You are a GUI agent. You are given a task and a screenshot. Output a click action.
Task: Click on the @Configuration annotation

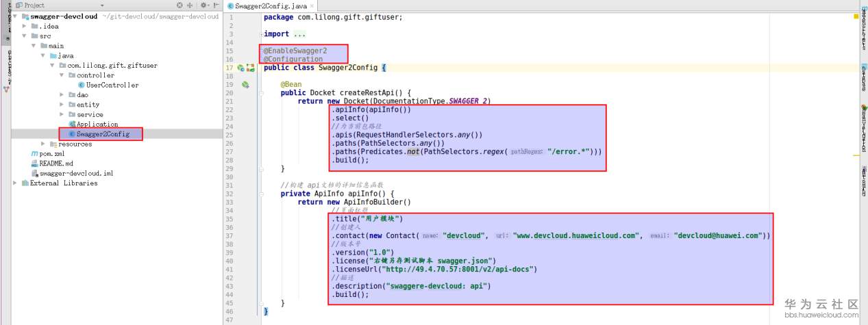(293, 60)
